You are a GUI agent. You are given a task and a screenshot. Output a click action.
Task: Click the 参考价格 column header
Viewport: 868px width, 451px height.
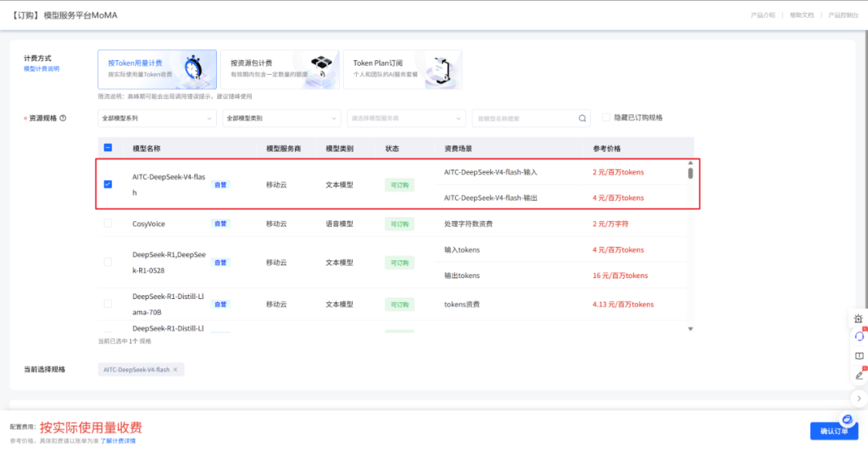tap(607, 149)
